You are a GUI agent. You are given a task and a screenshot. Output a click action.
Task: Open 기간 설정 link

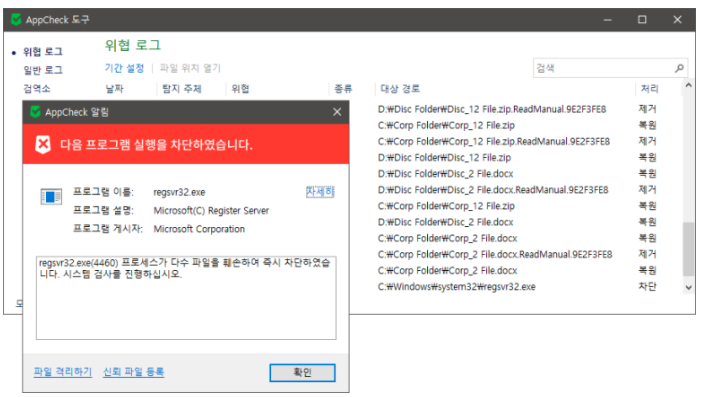[x=124, y=68]
